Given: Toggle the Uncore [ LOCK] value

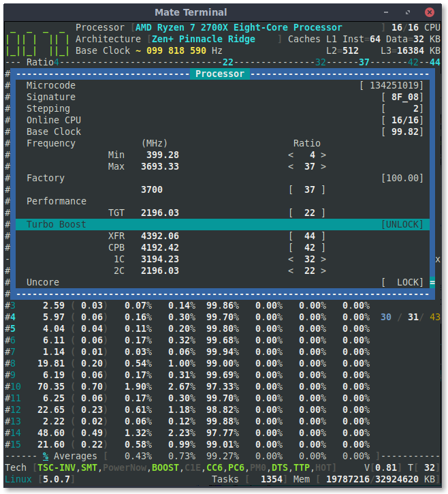Looking at the screenshot, I should coord(402,282).
